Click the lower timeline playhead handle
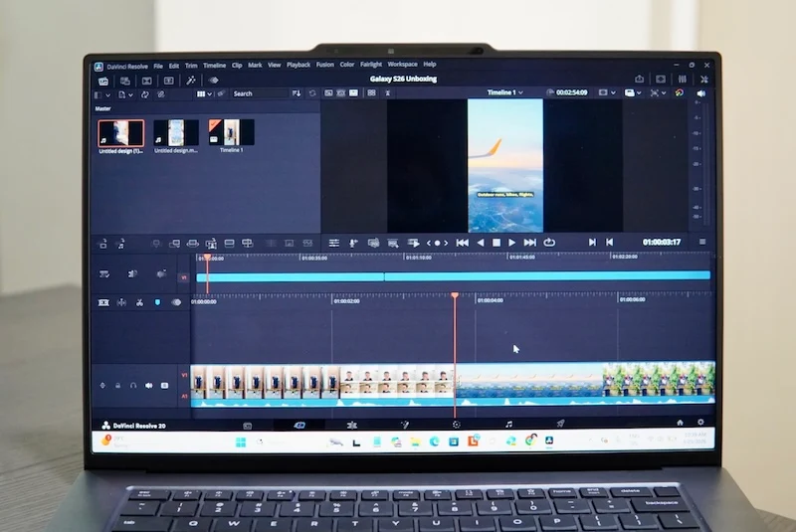This screenshot has width=796, height=532. (455, 295)
